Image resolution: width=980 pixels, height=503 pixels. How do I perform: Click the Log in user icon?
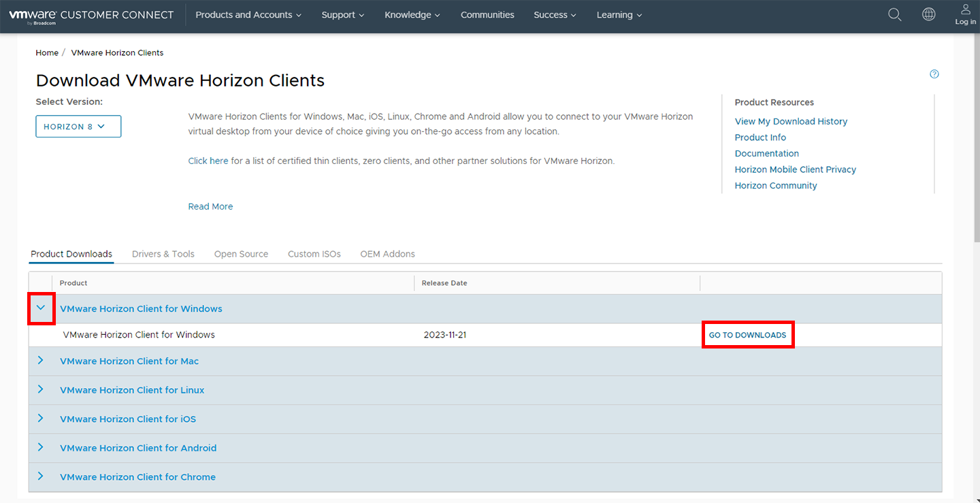[965, 14]
